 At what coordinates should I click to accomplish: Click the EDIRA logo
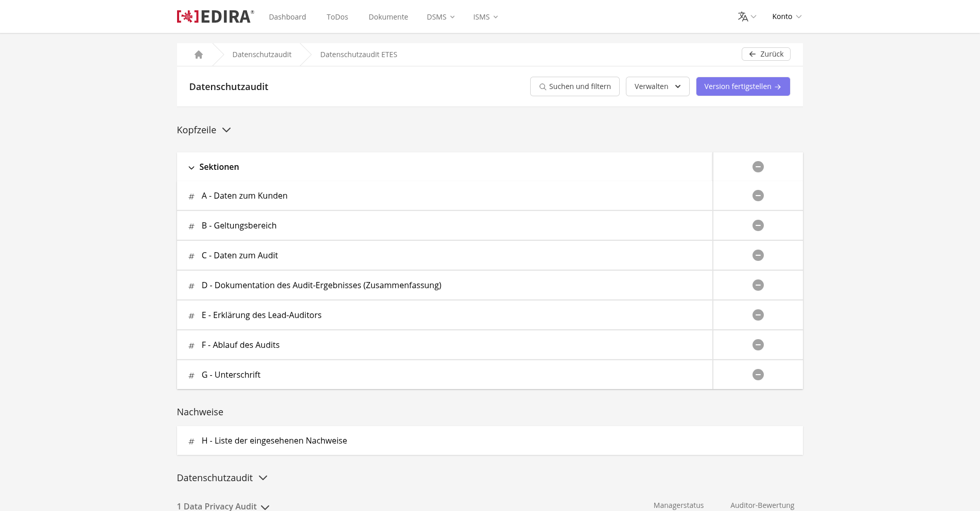(215, 16)
